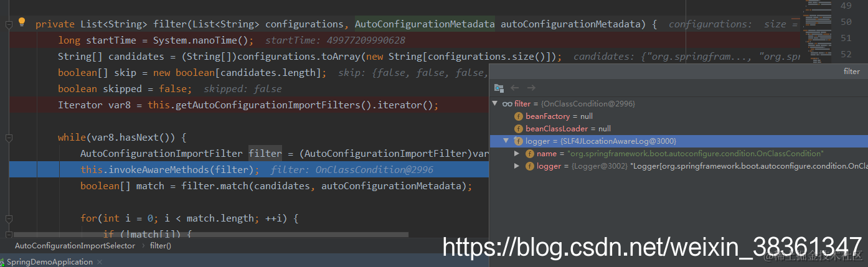Viewport: 868px width, 267px height.
Task: Select the Logger@3002 row
Action: point(678,166)
